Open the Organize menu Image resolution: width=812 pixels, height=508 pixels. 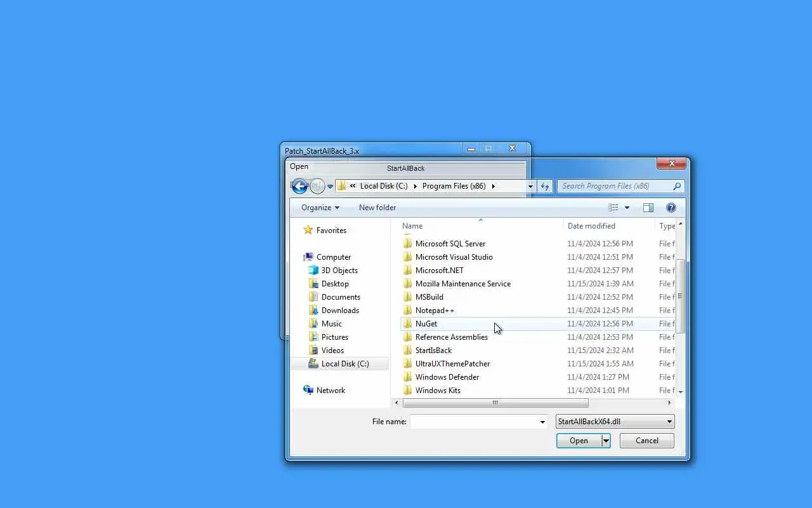coord(320,208)
